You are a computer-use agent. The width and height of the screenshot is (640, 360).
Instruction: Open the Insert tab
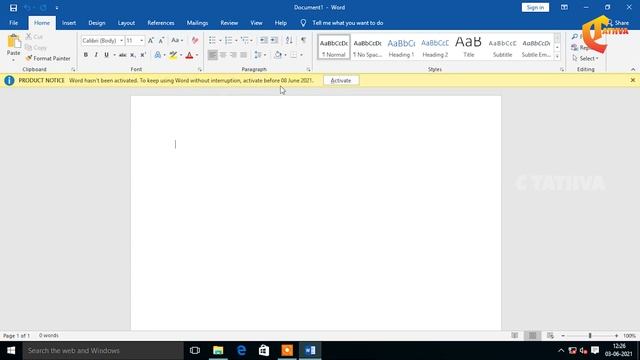pyautogui.click(x=69, y=23)
